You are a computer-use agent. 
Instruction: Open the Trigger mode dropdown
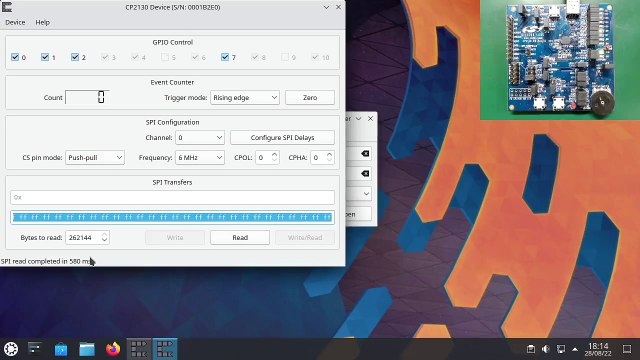(x=245, y=98)
